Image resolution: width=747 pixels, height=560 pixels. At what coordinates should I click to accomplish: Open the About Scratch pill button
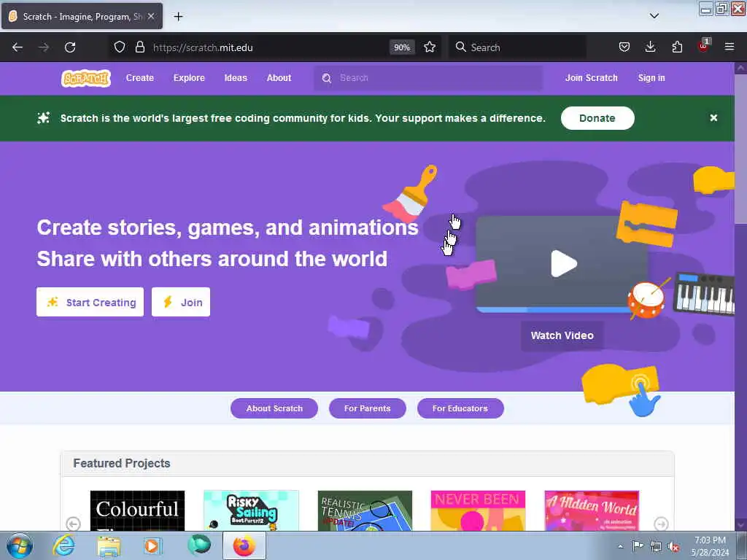[x=274, y=408]
